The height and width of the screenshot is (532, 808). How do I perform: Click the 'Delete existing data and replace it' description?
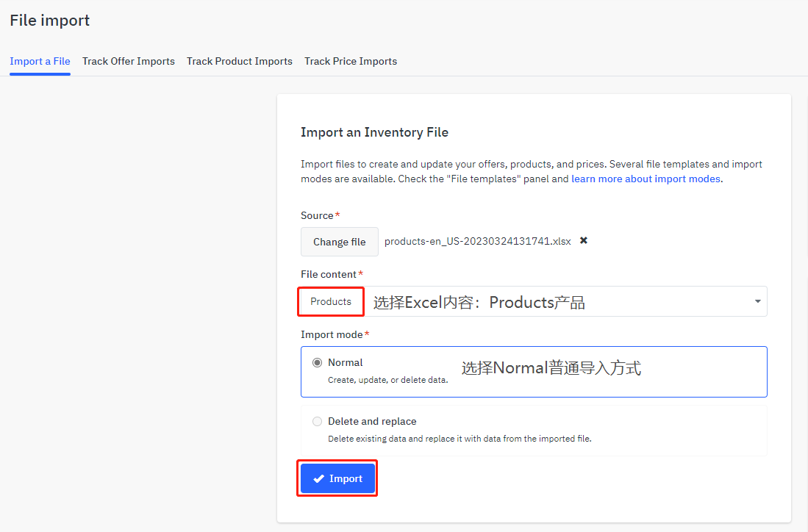coord(459,439)
